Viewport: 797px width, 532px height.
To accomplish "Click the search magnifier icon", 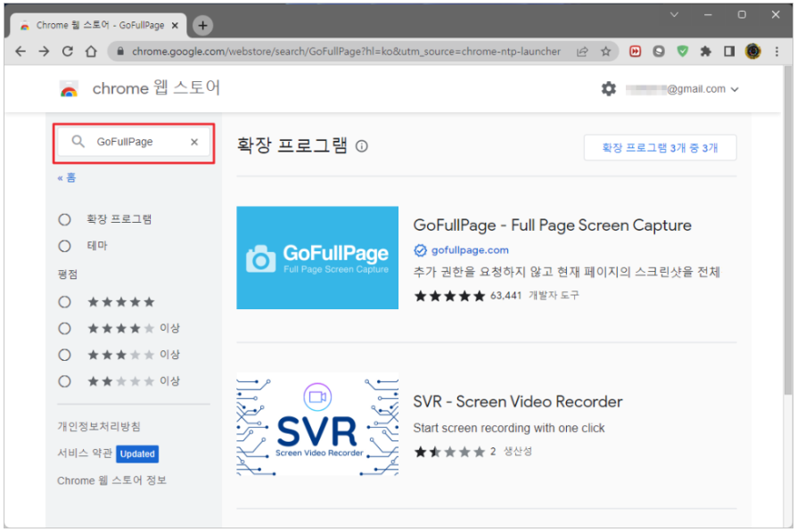I will [78, 142].
